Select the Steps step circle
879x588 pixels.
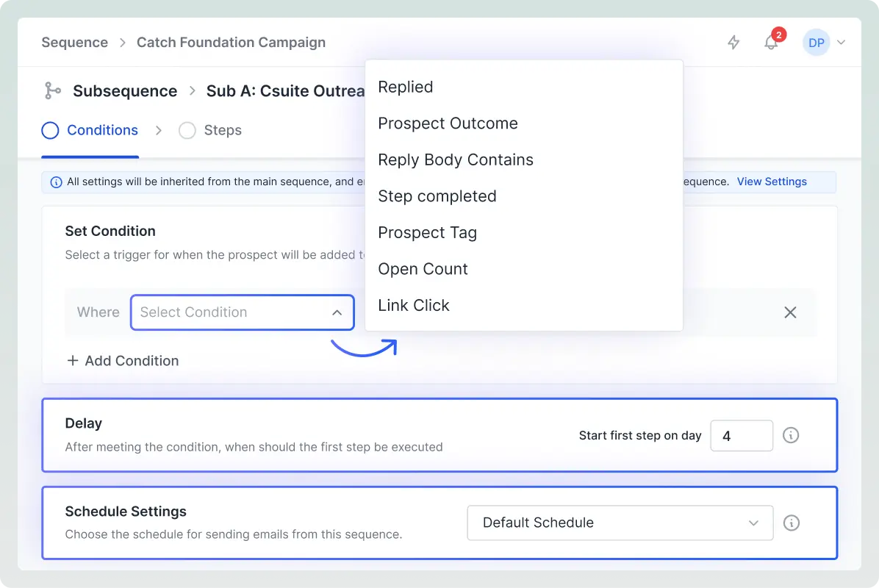[187, 130]
